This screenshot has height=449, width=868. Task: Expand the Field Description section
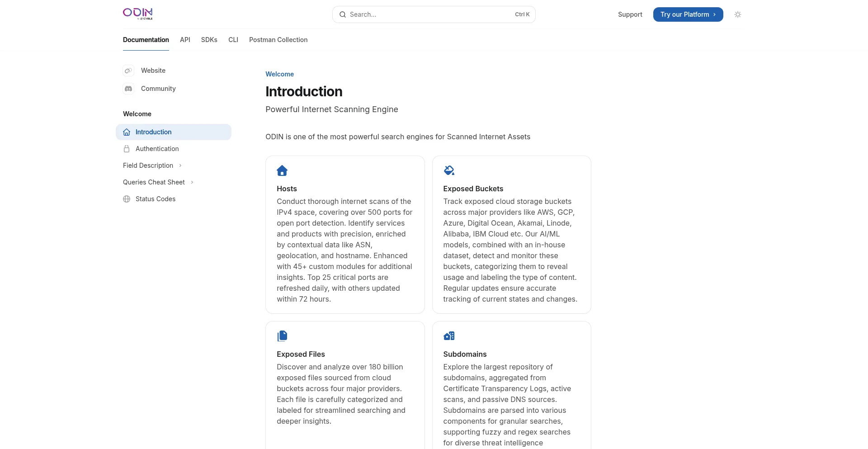coord(152,165)
